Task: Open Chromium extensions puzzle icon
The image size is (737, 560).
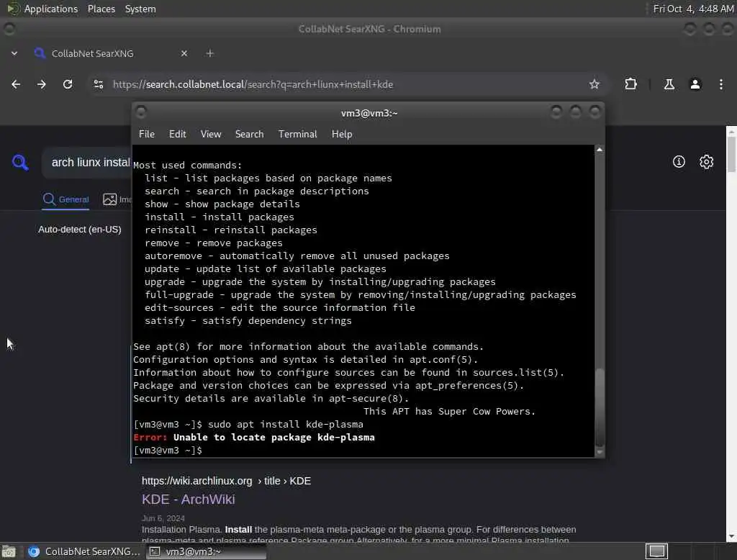Action: 630,84
